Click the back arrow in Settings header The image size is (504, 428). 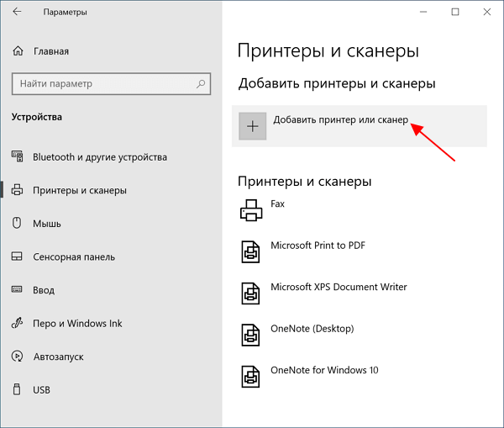click(x=17, y=12)
